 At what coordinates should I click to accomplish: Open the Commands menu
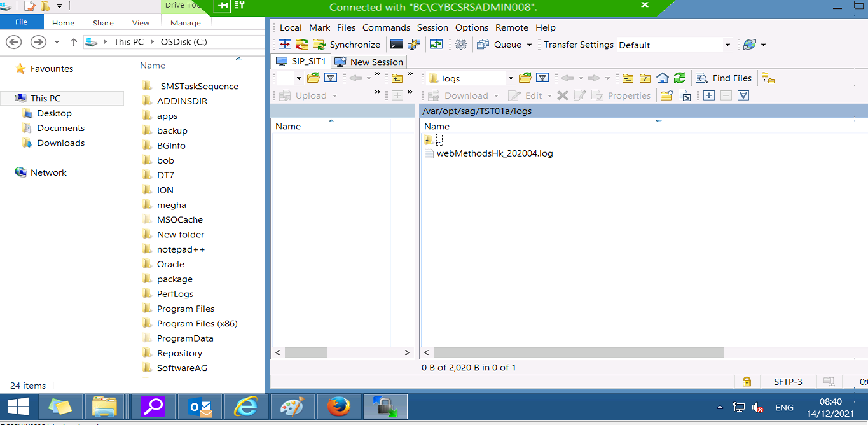386,27
